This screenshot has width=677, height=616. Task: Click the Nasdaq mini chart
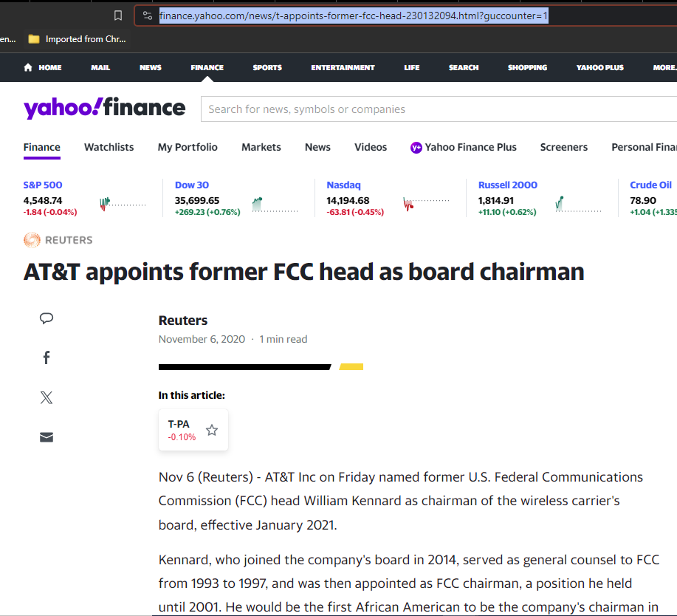tap(426, 203)
